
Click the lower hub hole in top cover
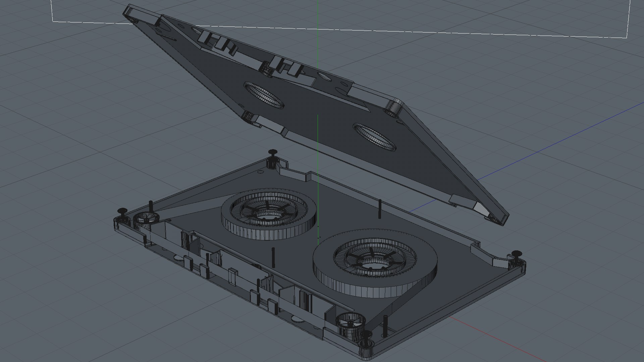374,137
